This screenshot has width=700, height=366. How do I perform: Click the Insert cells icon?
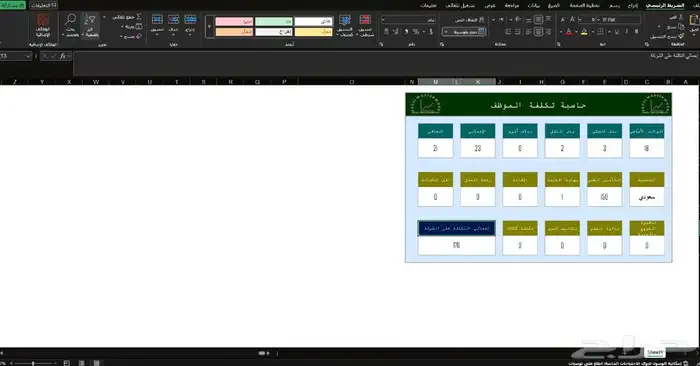coord(190,19)
